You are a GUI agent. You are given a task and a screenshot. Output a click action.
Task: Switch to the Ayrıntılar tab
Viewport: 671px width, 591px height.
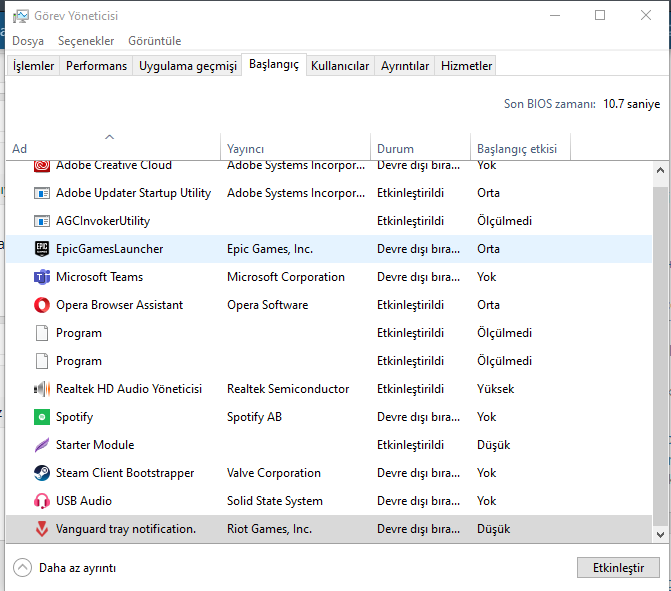(405, 66)
